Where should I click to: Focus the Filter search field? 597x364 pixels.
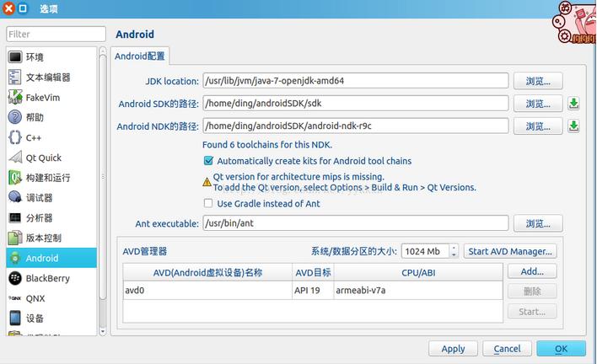56,35
